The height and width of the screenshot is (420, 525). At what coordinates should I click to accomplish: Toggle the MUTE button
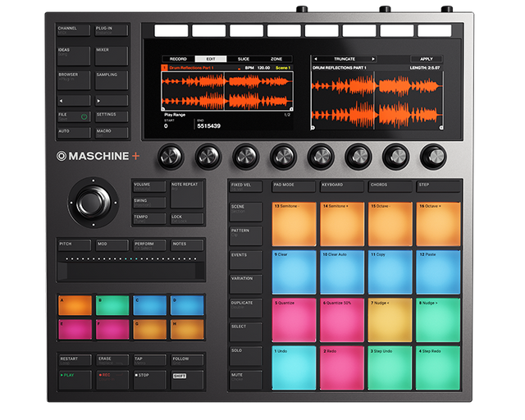coord(246,377)
